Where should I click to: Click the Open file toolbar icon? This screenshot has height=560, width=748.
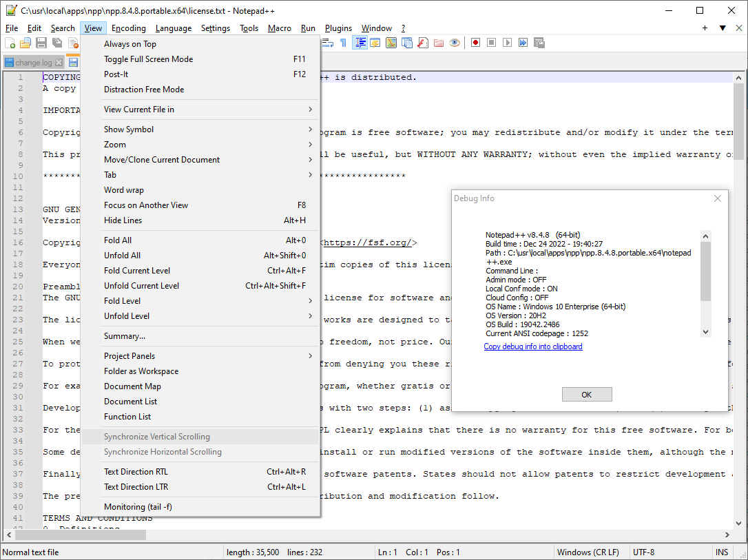tap(25, 43)
